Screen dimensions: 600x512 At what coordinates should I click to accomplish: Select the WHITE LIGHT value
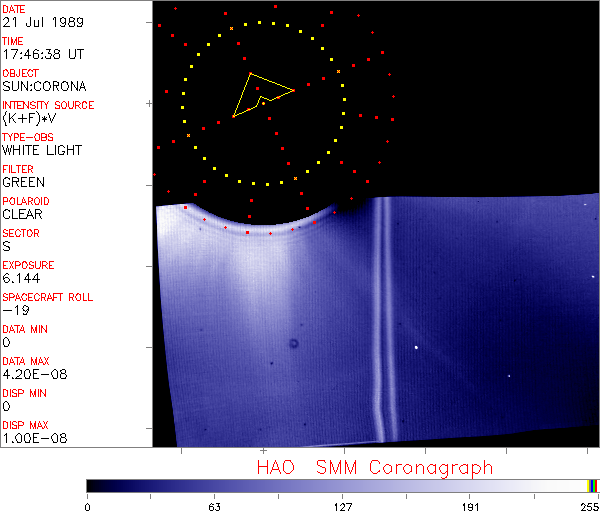[x=42, y=150]
